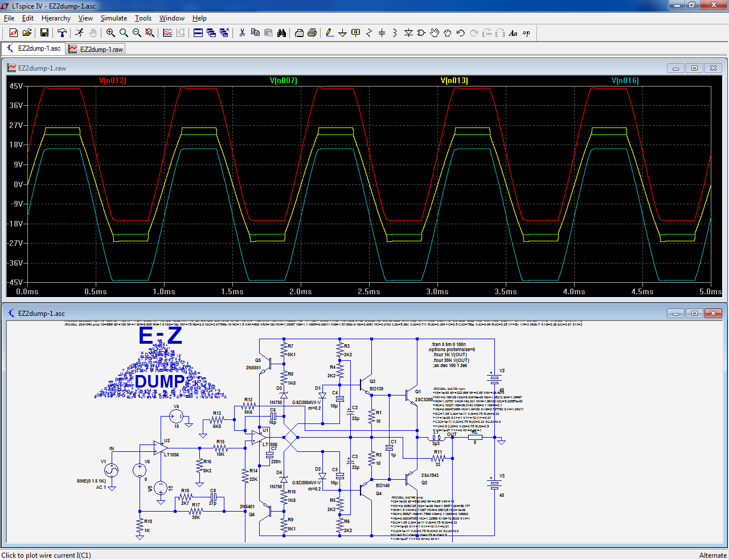Open Find with the binoculars icon
The height and width of the screenshot is (560, 729).
pyautogui.click(x=281, y=33)
